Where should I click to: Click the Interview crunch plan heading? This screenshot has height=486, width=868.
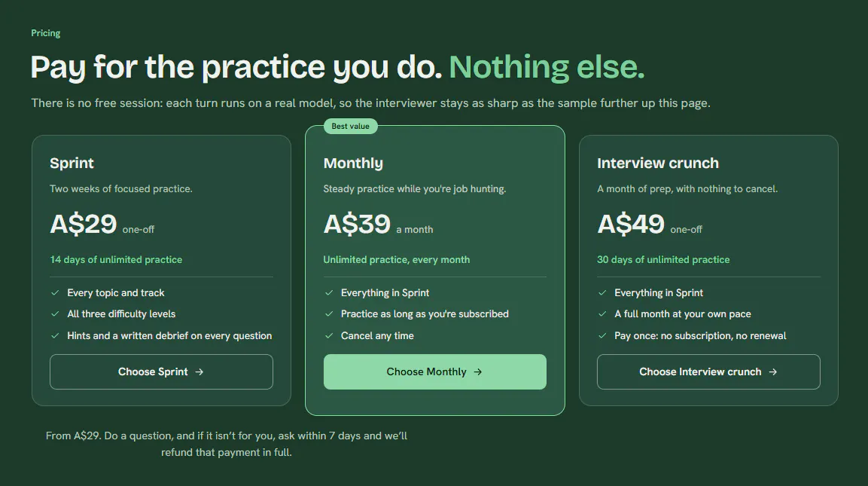[x=658, y=163]
